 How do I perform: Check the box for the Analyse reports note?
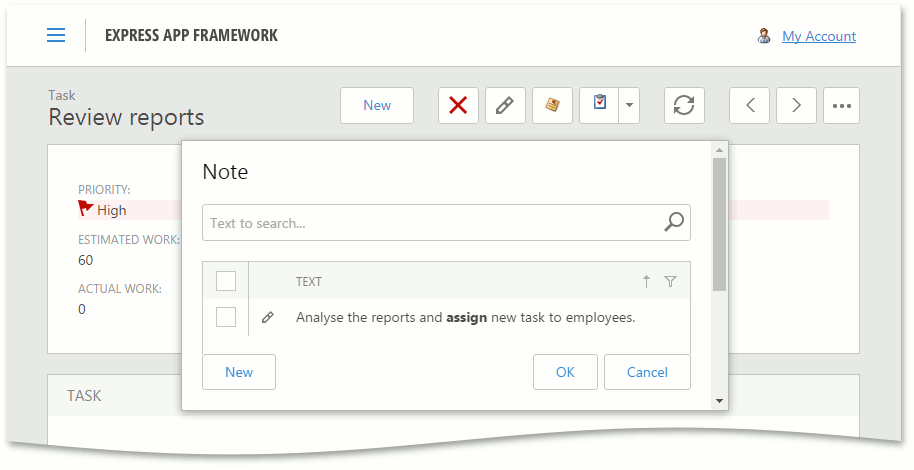tap(226, 317)
